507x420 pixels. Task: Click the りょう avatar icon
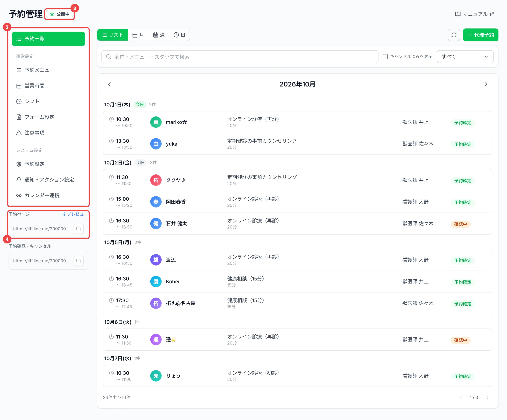click(156, 376)
